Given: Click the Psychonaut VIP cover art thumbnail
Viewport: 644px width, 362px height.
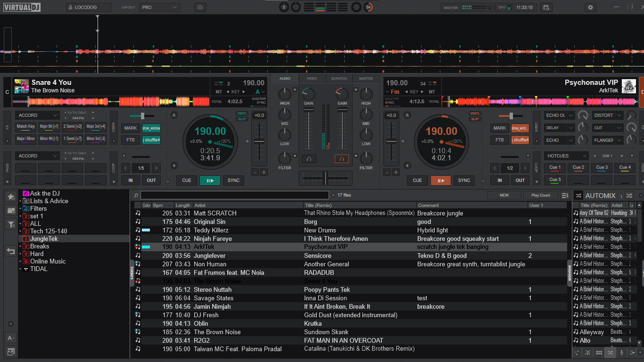Looking at the screenshot, I should tap(629, 86).
